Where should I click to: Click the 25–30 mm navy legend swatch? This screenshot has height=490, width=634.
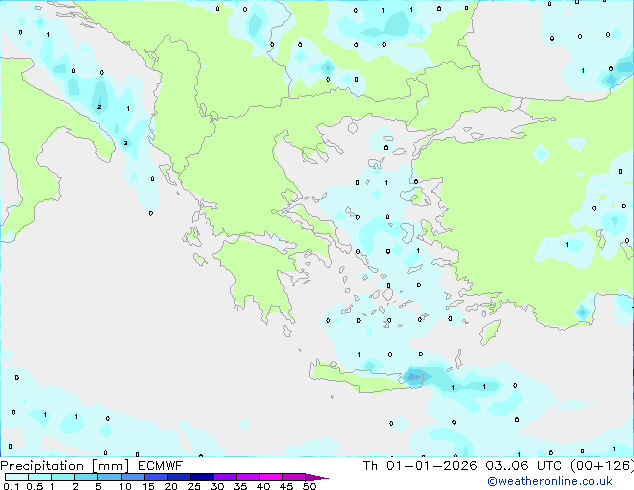pos(202,477)
